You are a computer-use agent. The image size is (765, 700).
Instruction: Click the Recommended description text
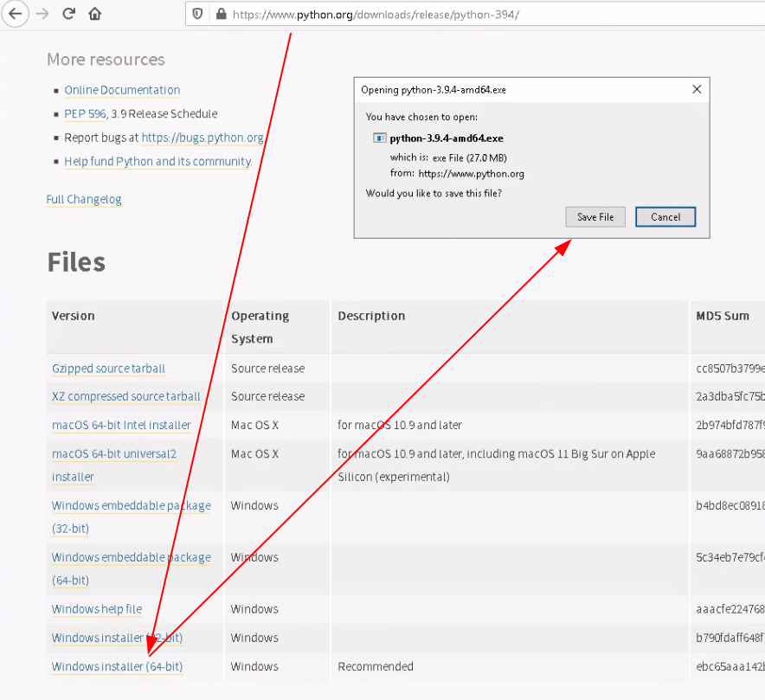pos(376,667)
